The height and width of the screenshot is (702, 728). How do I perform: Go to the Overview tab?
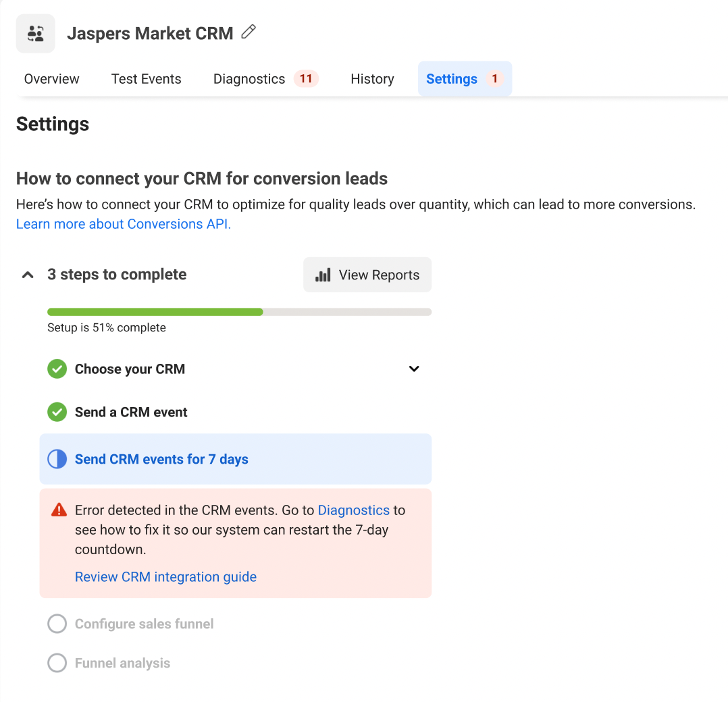(x=51, y=79)
